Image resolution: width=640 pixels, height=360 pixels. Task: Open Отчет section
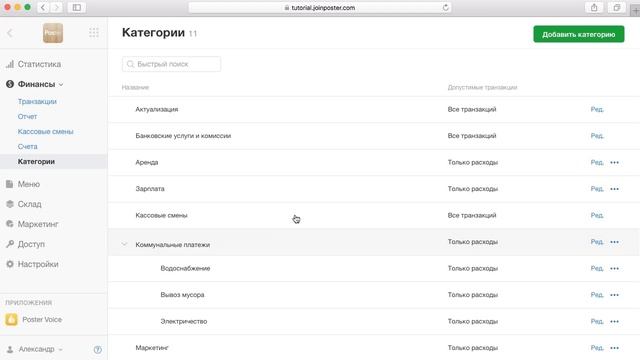27,116
